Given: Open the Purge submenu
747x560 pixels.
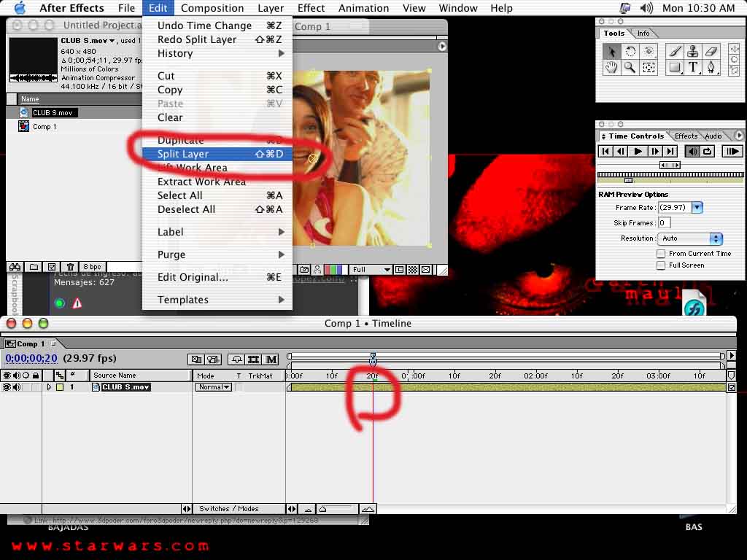Looking at the screenshot, I should click(217, 254).
